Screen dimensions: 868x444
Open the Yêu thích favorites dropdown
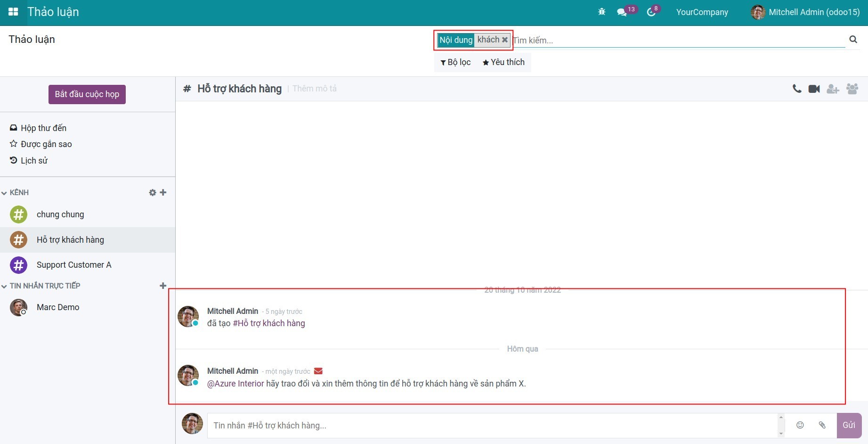tap(503, 62)
